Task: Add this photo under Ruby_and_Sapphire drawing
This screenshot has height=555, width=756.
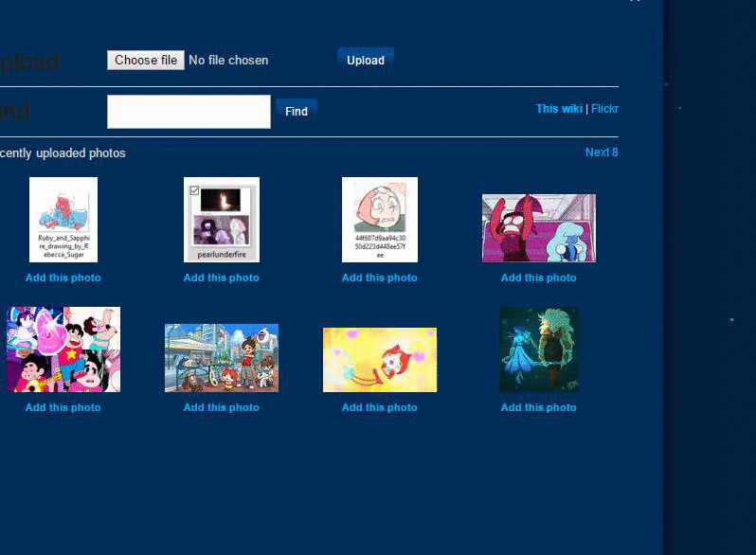Action: pos(63,277)
